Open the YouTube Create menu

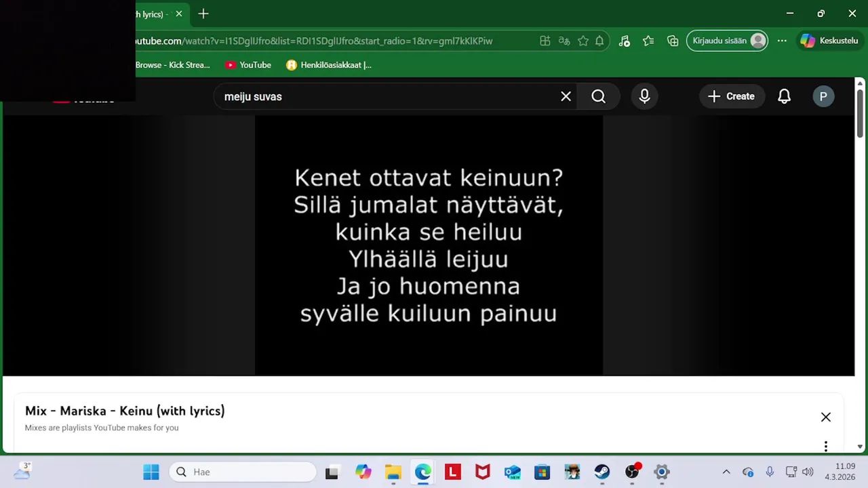tap(732, 96)
